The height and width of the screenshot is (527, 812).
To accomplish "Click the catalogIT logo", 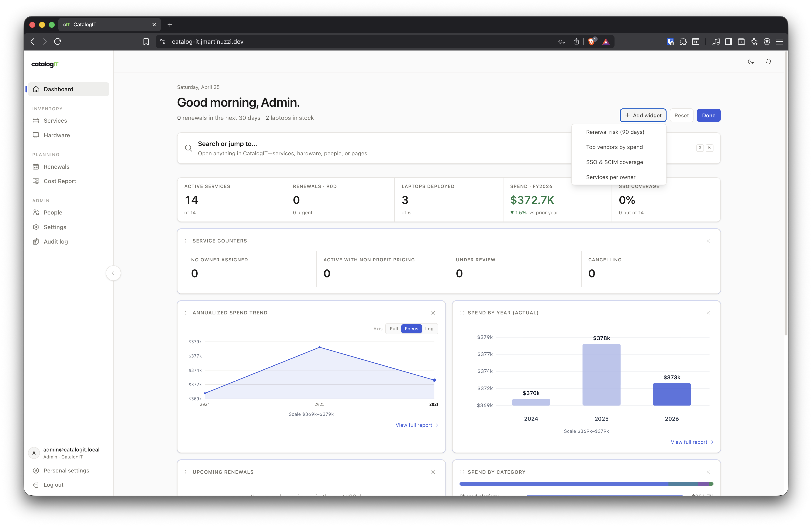I will [45, 64].
